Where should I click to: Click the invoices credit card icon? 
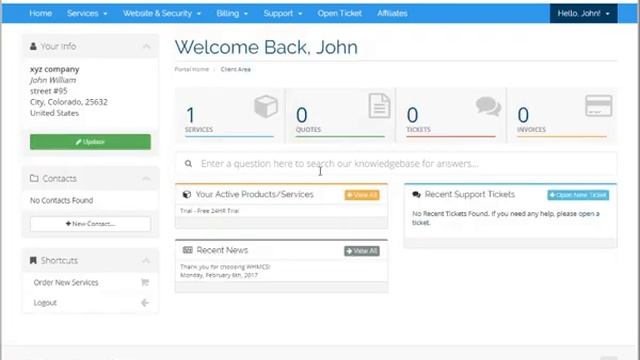pyautogui.click(x=598, y=106)
